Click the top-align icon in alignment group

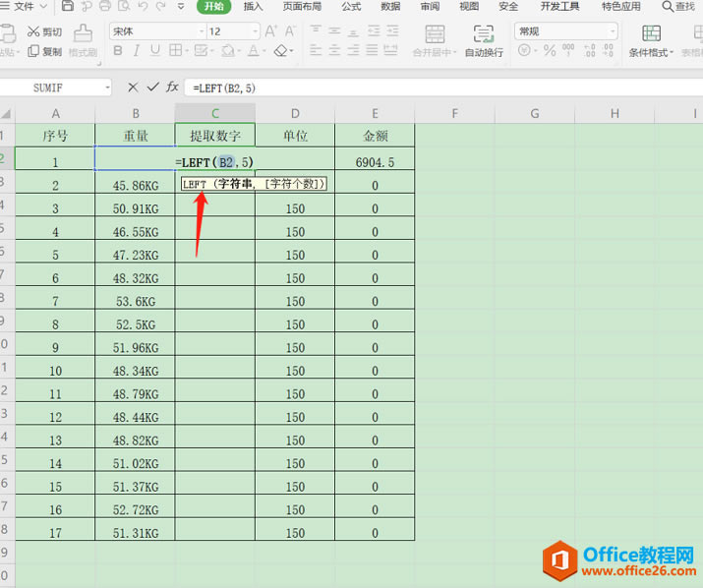click(316, 30)
